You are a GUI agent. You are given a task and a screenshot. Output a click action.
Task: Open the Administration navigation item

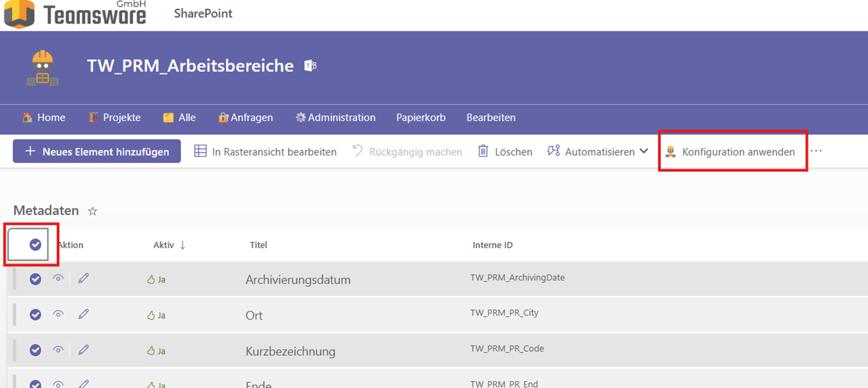pos(335,117)
